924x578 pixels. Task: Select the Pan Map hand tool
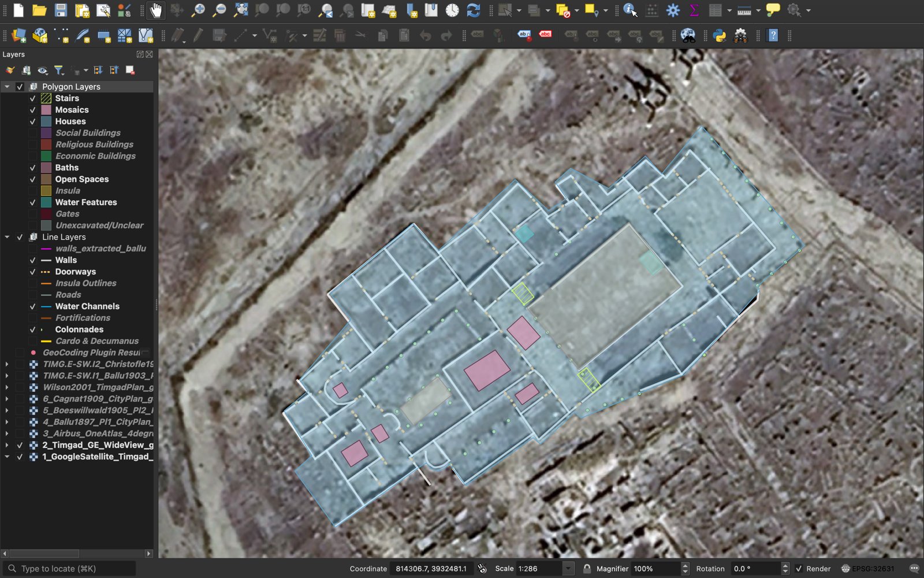tap(155, 10)
